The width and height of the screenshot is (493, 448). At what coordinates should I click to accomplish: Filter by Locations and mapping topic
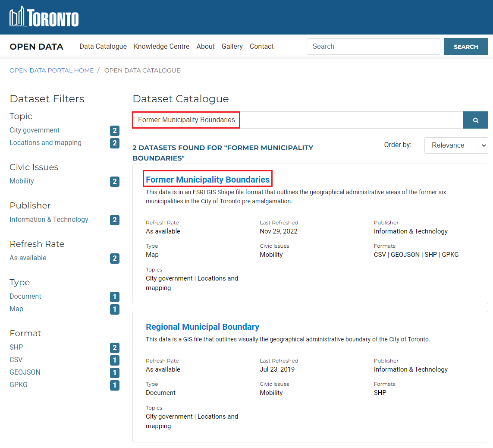pyautogui.click(x=46, y=143)
